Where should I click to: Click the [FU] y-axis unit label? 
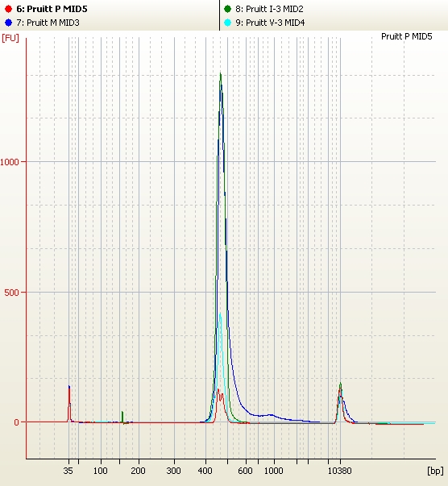point(10,38)
